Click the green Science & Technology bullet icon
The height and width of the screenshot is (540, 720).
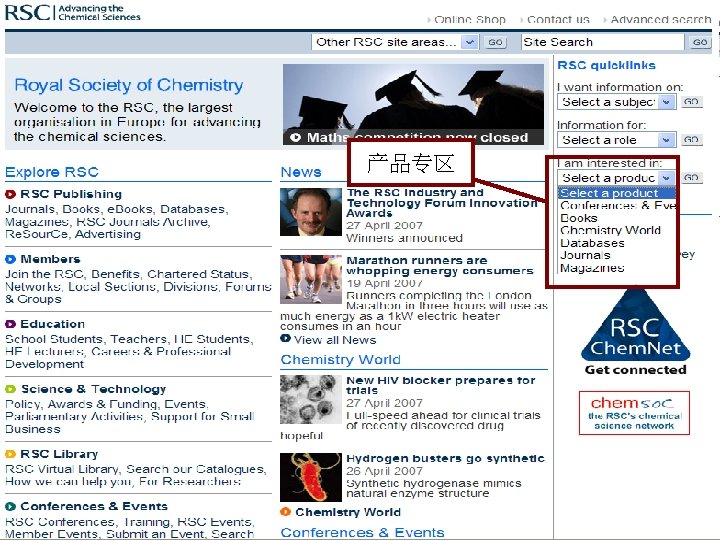pos(10,389)
